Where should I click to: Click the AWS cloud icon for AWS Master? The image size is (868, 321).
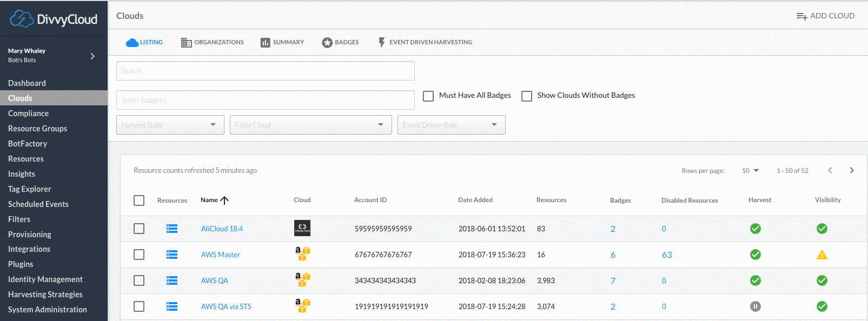302,253
